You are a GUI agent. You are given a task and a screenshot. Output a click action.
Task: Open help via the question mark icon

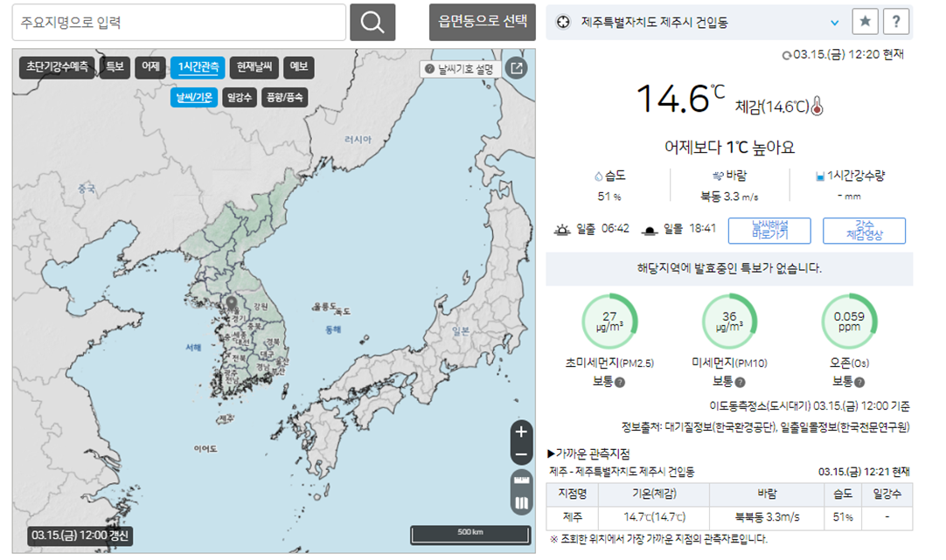point(896,22)
